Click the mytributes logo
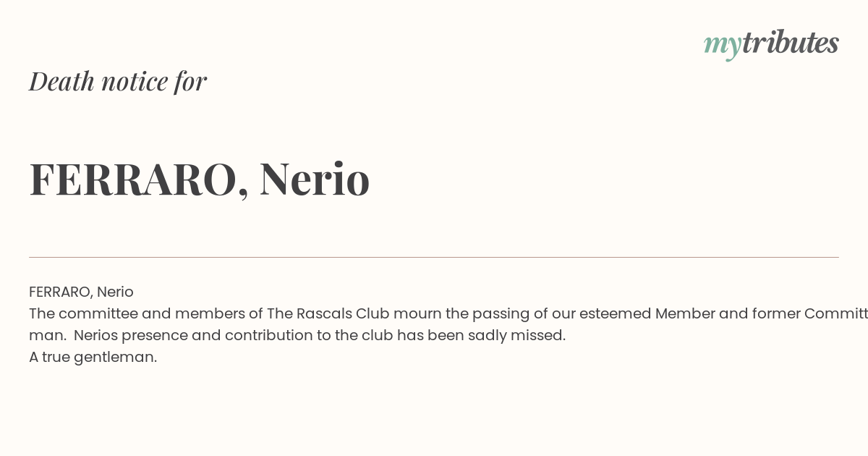 click(x=771, y=44)
